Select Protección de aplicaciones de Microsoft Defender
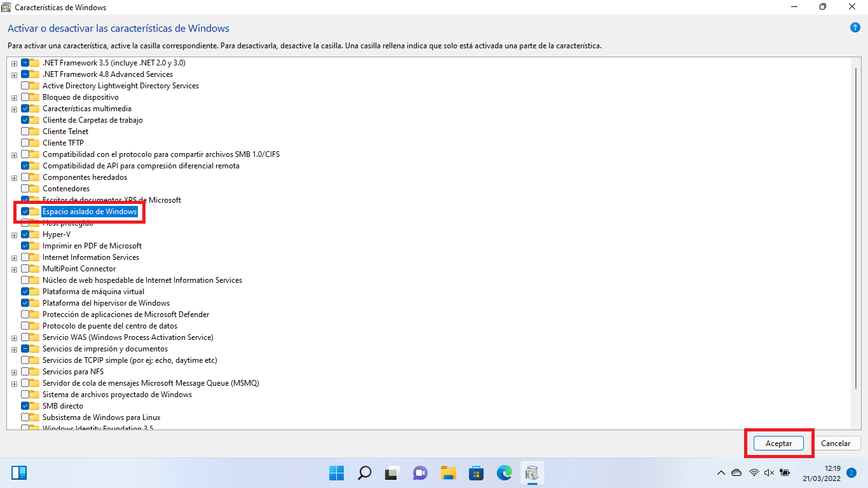 126,315
